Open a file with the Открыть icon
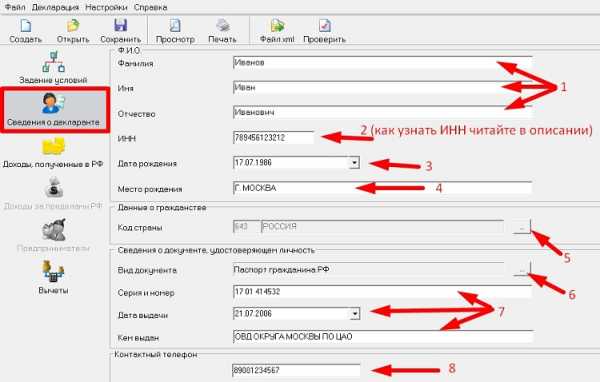600x382 pixels. [x=73, y=26]
